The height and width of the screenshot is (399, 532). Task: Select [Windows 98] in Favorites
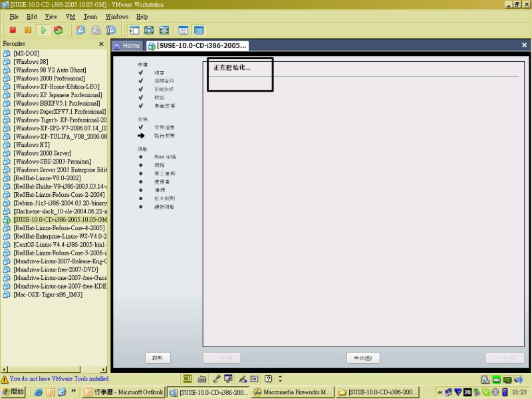31,62
